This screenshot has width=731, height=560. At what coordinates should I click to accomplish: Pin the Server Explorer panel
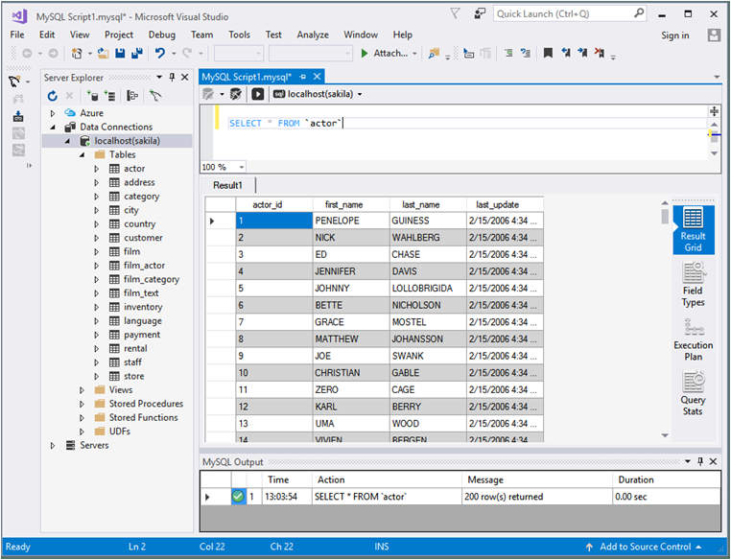tap(172, 78)
